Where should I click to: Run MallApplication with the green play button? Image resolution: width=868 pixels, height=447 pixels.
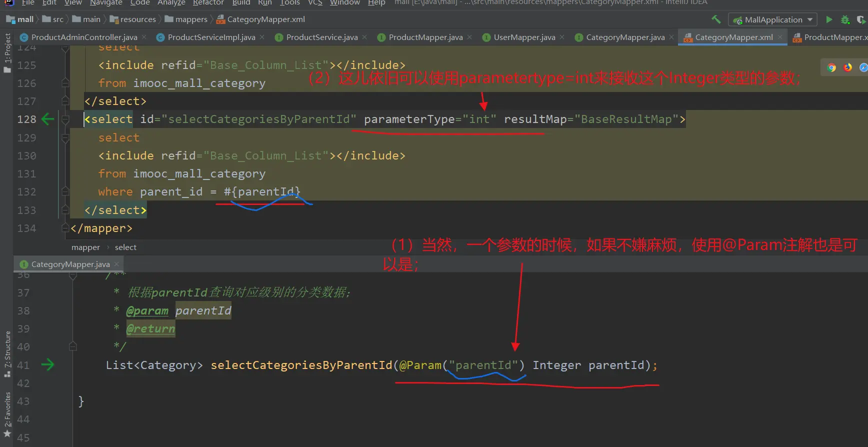[x=829, y=19]
